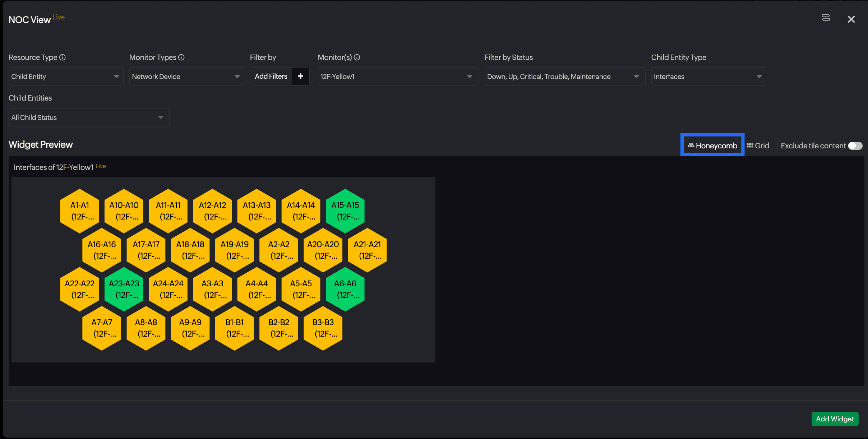Open the 12F-Yellow1 monitor dropdown
Screen dimensions: 868x439
pos(397,77)
